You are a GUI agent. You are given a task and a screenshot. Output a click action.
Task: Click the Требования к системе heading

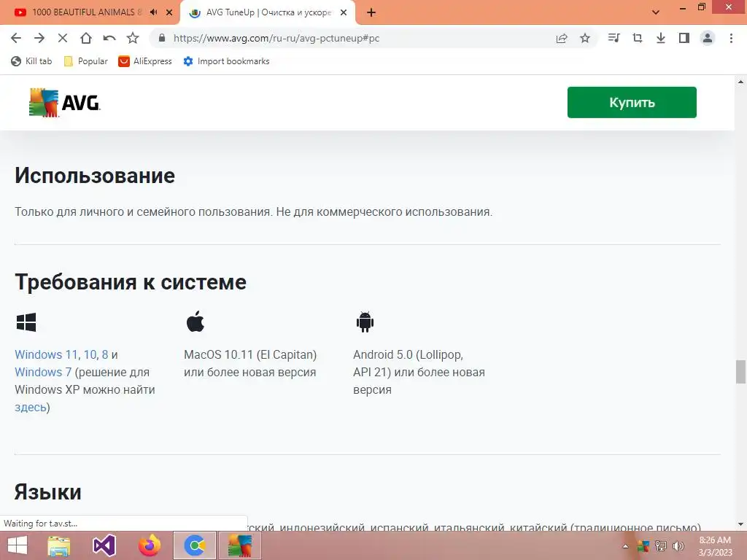tap(131, 282)
